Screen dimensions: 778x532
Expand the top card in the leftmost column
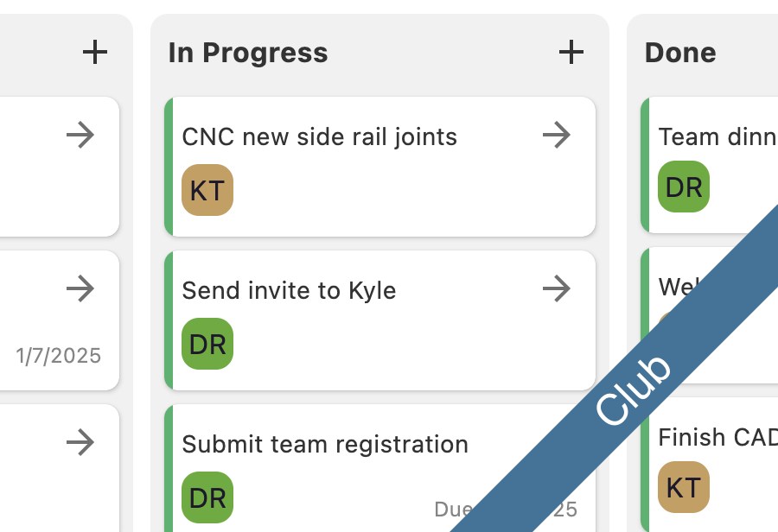[x=82, y=135]
